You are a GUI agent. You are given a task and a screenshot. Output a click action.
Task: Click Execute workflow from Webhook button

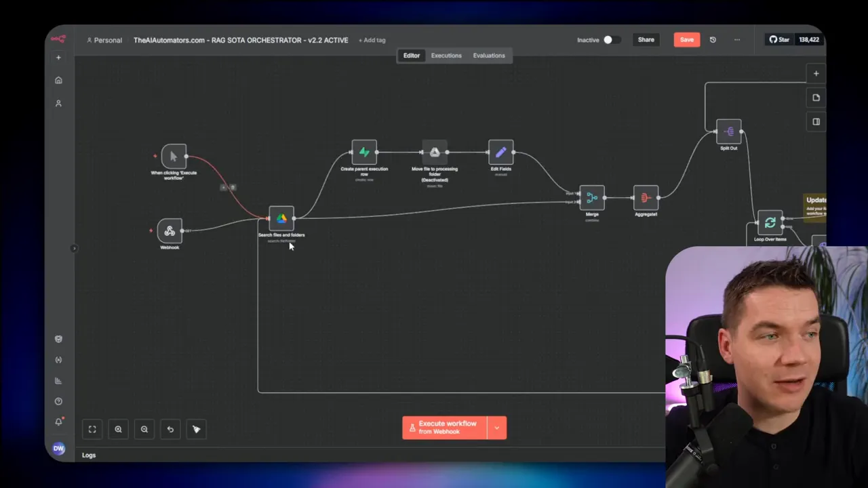pos(445,428)
